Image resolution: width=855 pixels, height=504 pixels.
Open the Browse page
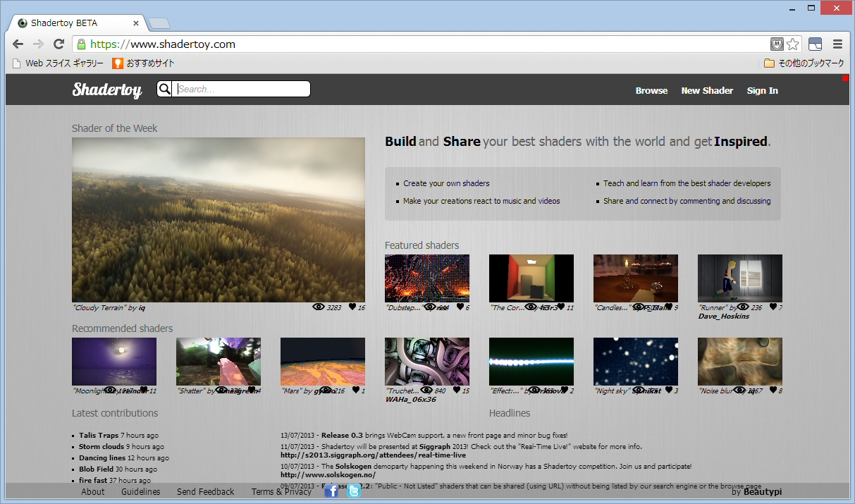coord(651,90)
